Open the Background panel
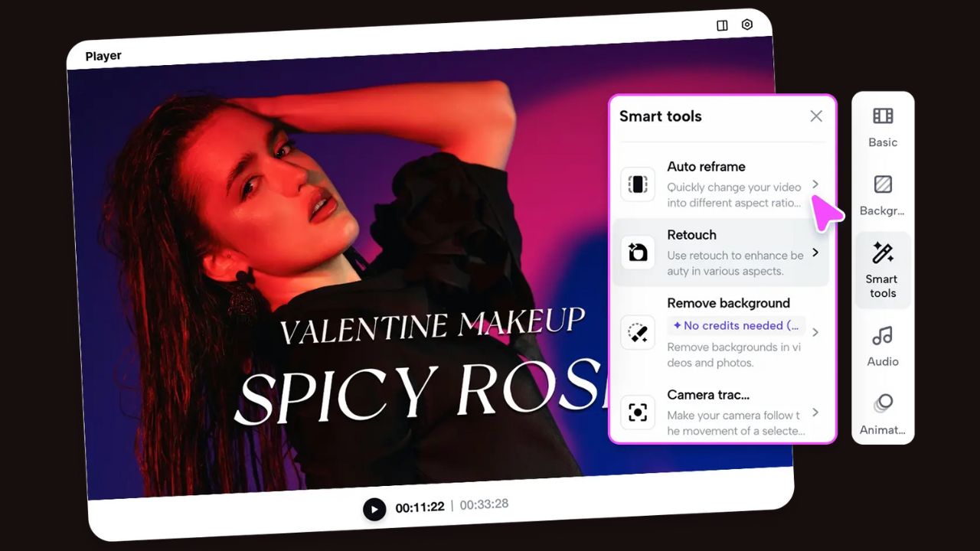 point(882,194)
